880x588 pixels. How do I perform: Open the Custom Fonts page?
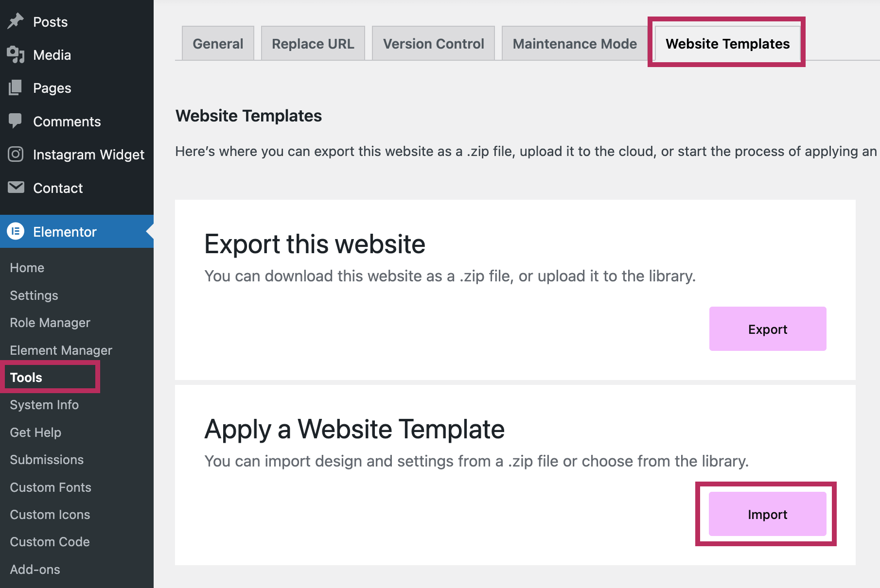(x=50, y=487)
